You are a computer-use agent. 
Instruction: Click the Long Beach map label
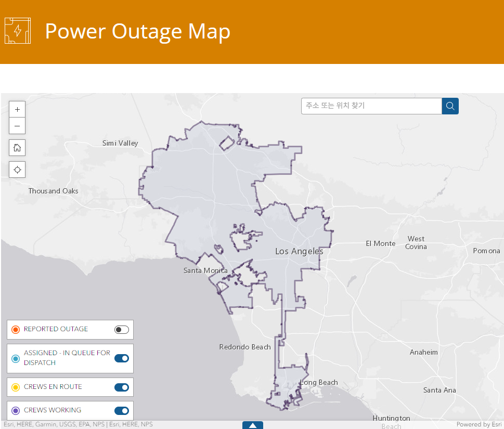click(319, 382)
